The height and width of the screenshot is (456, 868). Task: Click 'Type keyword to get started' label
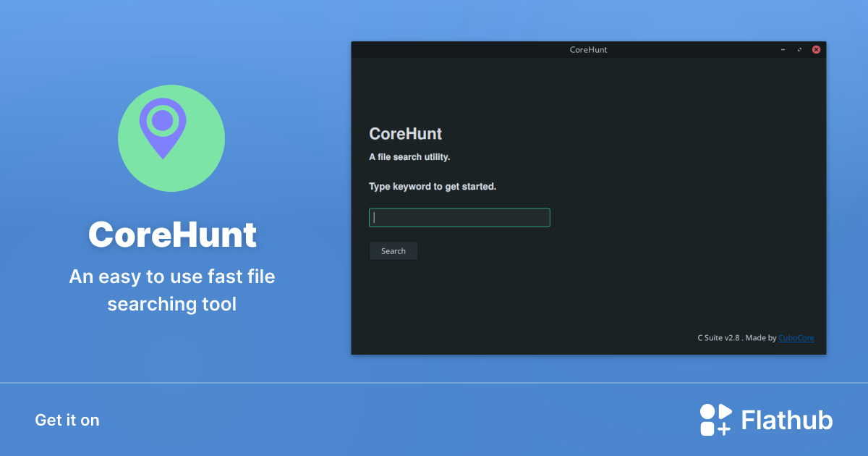point(432,186)
